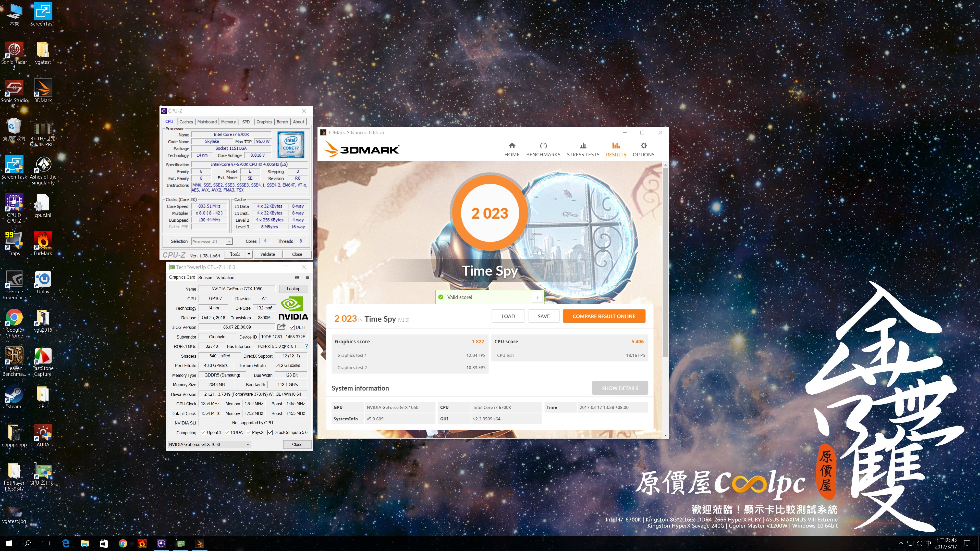Image resolution: width=980 pixels, height=551 pixels.
Task: Click the Tools button in CPU-Z
Action: (235, 254)
